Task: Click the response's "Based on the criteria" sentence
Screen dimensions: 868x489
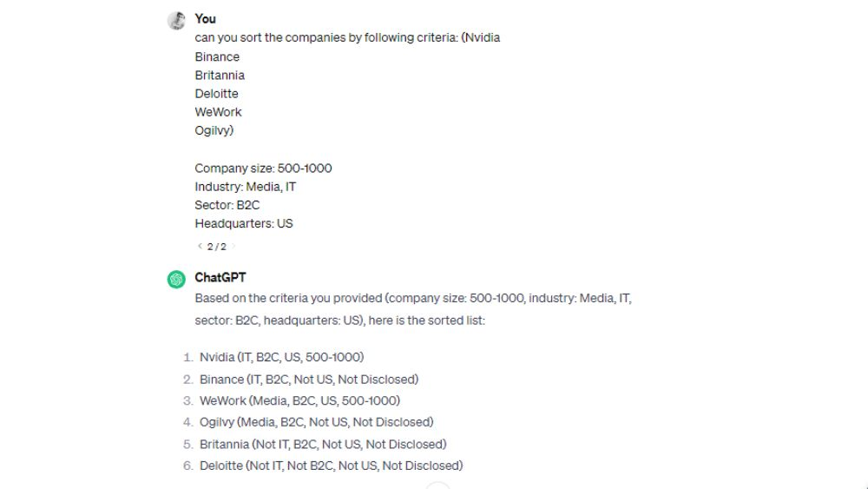Action: point(412,298)
